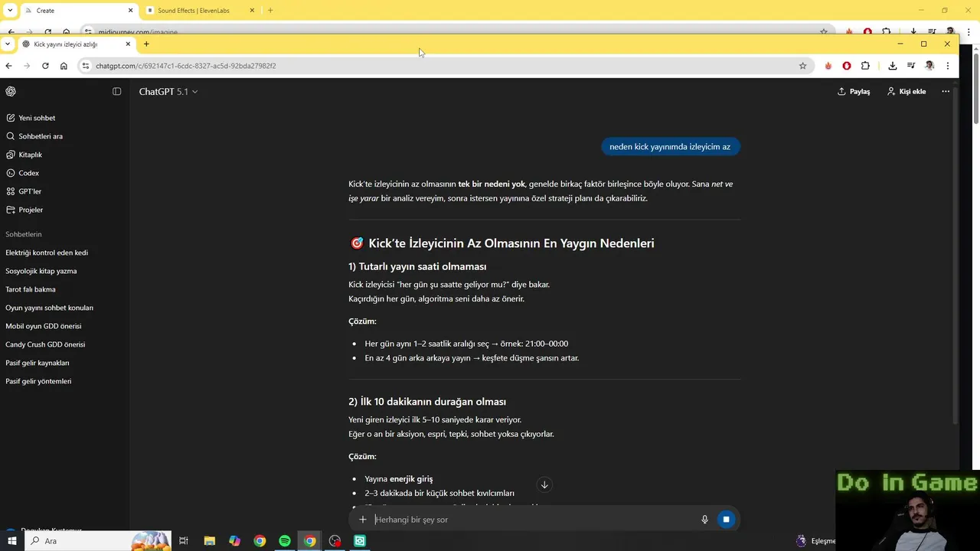Click the plus attach icon in composer
The width and height of the screenshot is (980, 551).
coord(363,520)
